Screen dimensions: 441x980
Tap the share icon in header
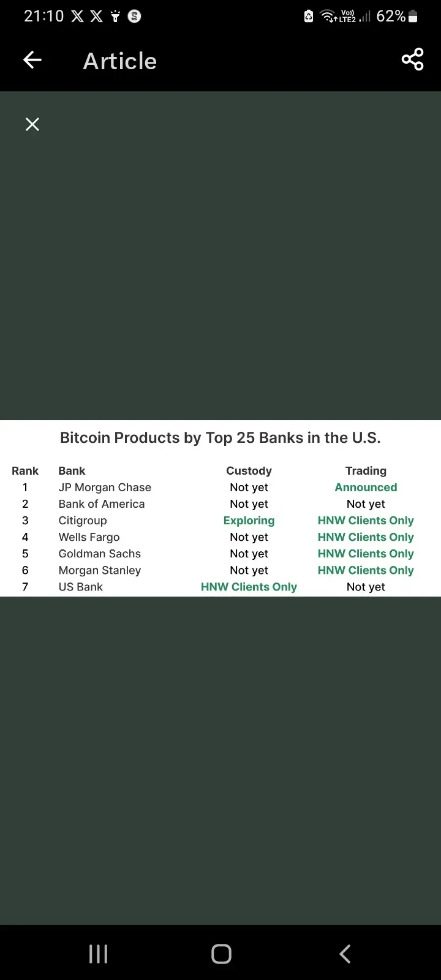coord(412,59)
